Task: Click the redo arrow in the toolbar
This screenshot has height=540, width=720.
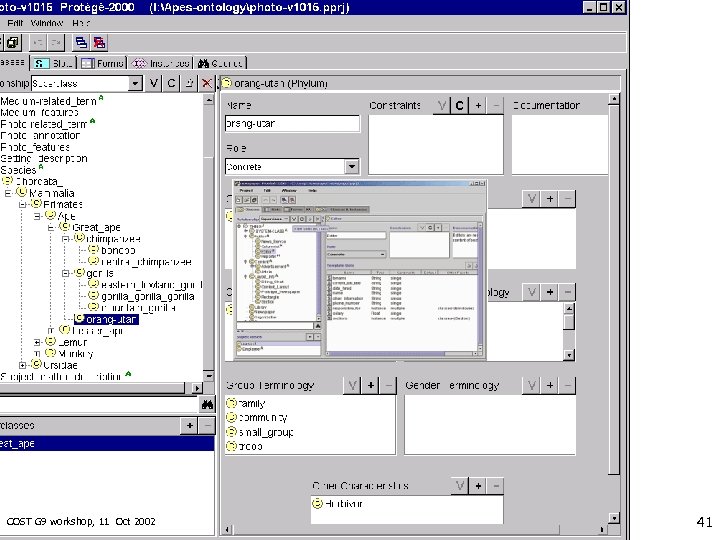Action: 56,43
